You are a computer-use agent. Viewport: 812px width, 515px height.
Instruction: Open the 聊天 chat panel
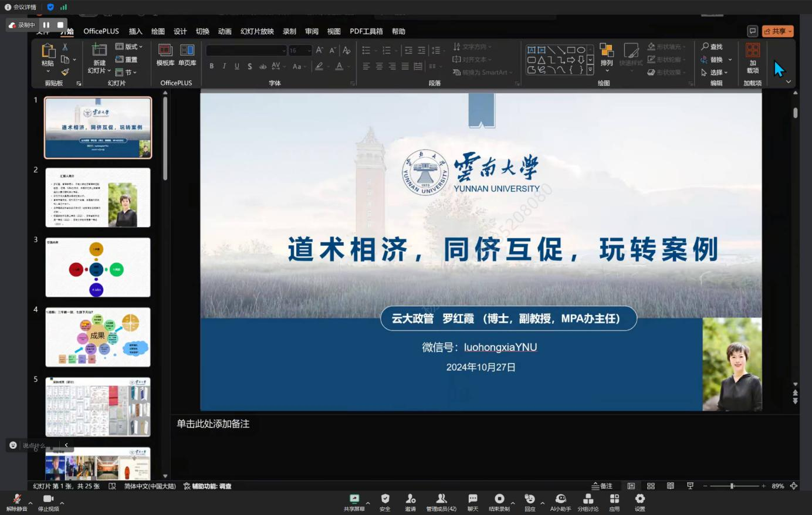point(473,502)
